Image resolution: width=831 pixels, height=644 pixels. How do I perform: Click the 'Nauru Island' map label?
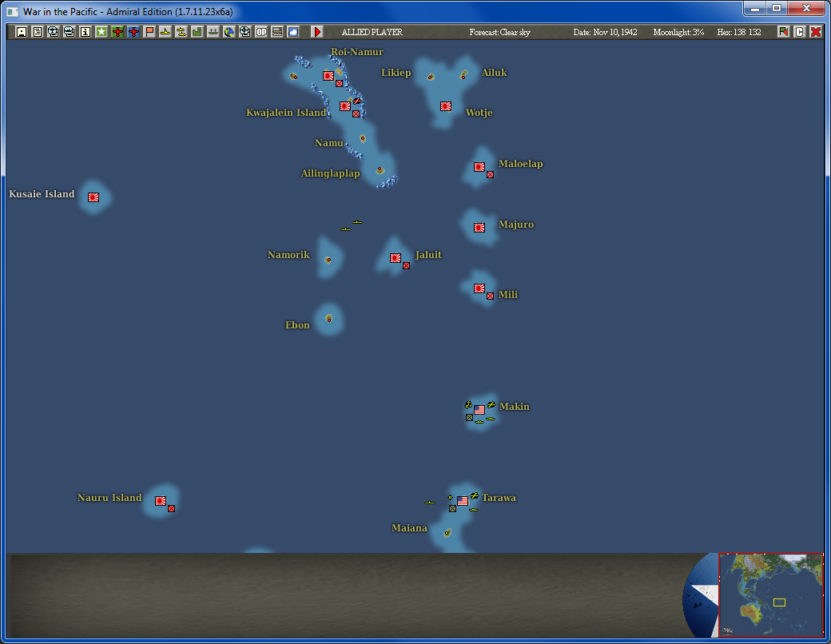click(109, 498)
